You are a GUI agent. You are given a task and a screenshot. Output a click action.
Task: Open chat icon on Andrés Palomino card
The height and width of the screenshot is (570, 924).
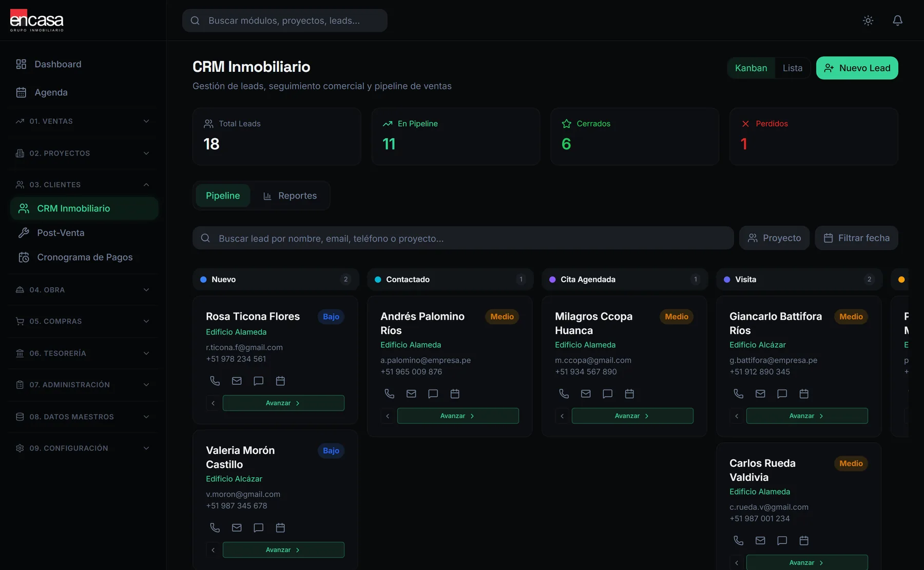[433, 394]
